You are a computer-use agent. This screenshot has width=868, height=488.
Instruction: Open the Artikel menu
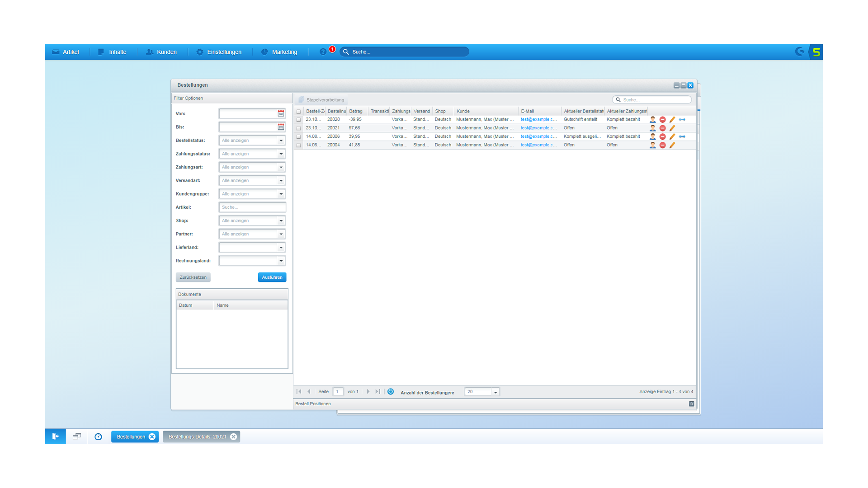pyautogui.click(x=66, y=52)
